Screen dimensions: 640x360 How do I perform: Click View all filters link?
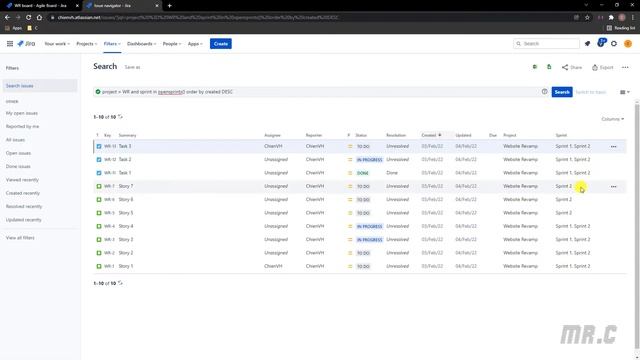pyautogui.click(x=20, y=238)
